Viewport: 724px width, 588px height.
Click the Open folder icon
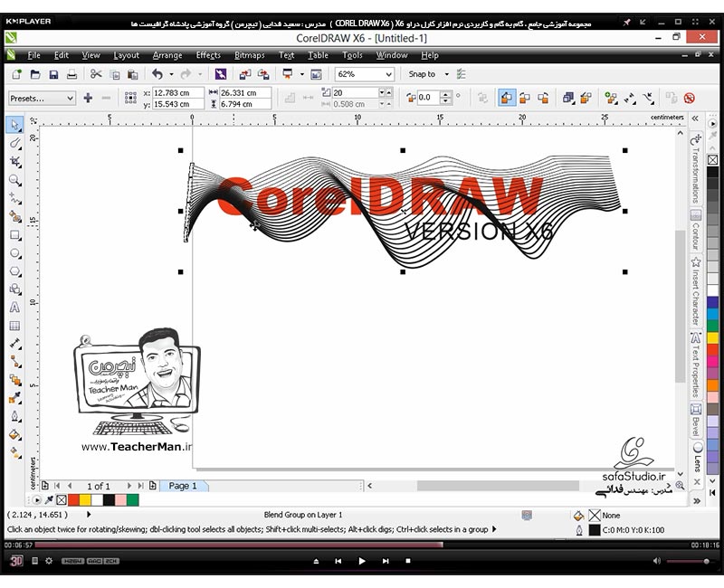click(35, 74)
